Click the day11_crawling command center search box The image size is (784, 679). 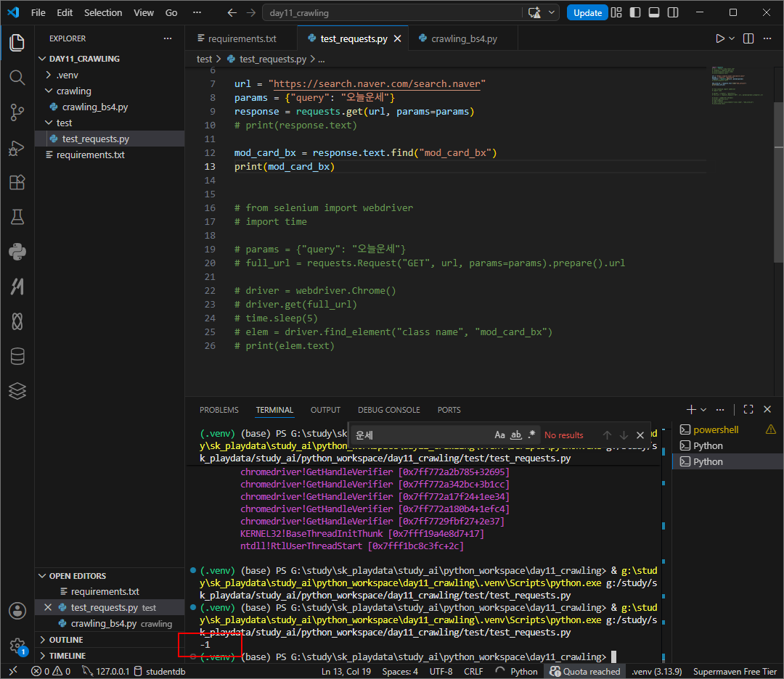point(393,13)
